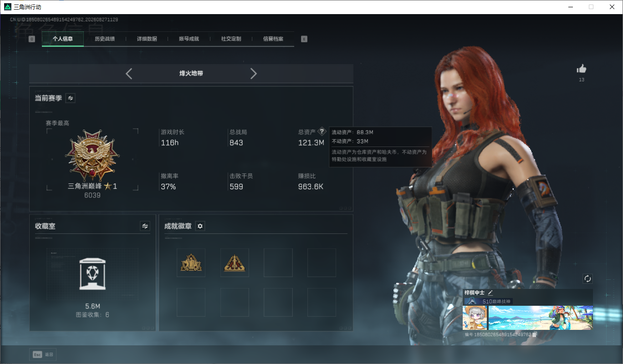Click the S10巅峰战神 title tag

tap(488, 301)
